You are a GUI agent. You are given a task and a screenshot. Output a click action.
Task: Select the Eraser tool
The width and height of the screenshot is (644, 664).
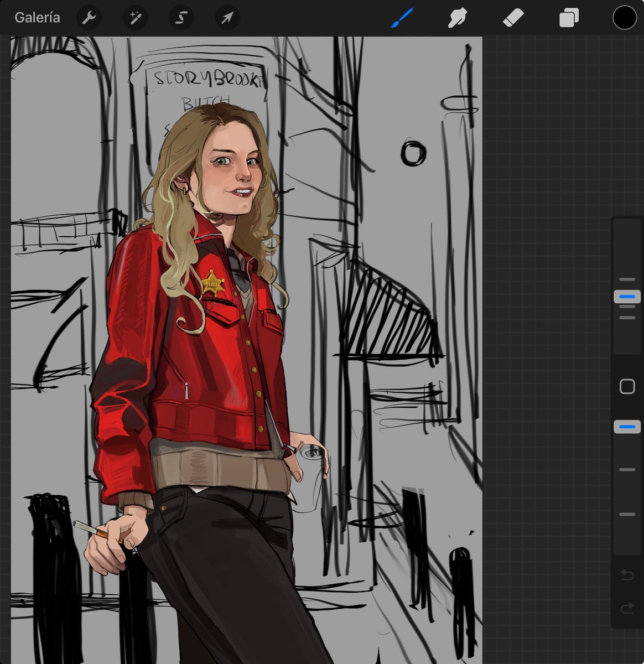513,18
